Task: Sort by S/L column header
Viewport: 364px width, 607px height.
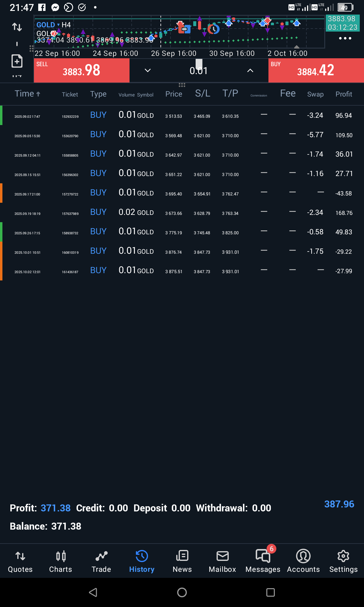Action: pyautogui.click(x=203, y=93)
